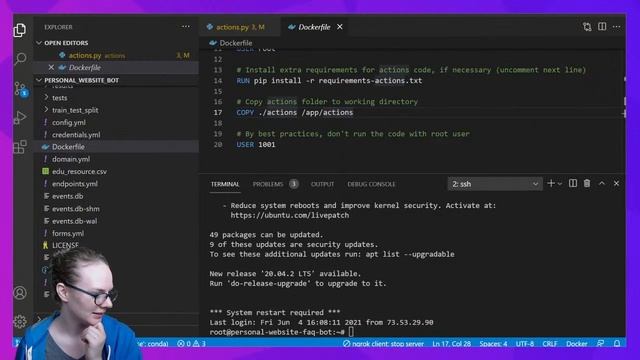
Task: Open config.yml in explorer
Action: click(x=69, y=122)
